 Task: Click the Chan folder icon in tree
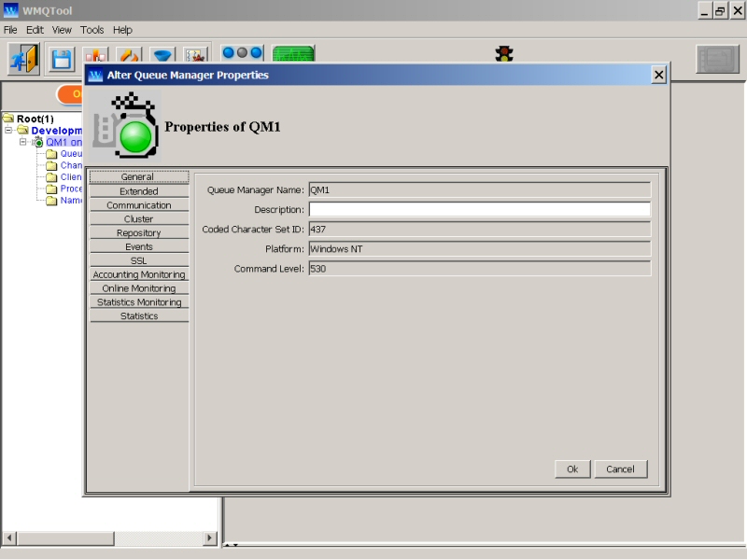coord(51,165)
